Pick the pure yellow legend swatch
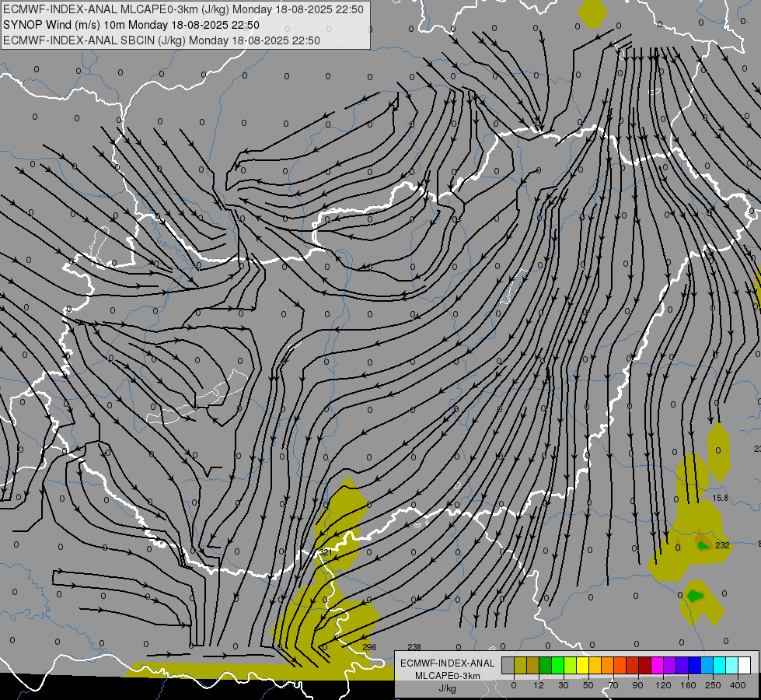Viewport: 761px width, 700px height. [583, 665]
